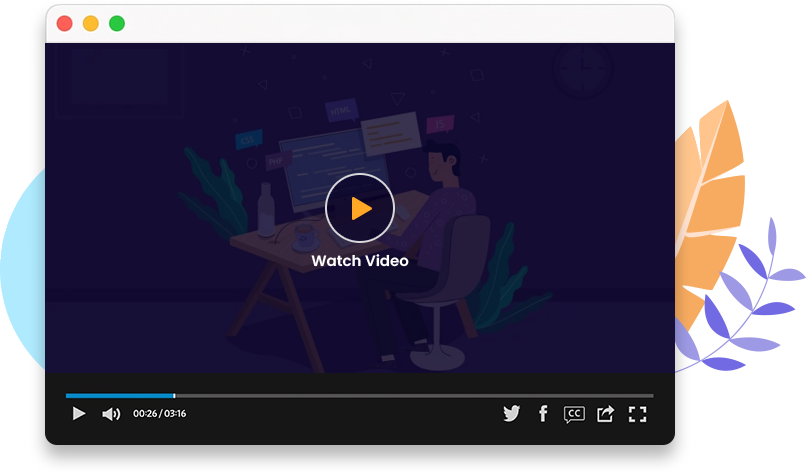
Task: Maximize the window with the green button
Action: (117, 23)
